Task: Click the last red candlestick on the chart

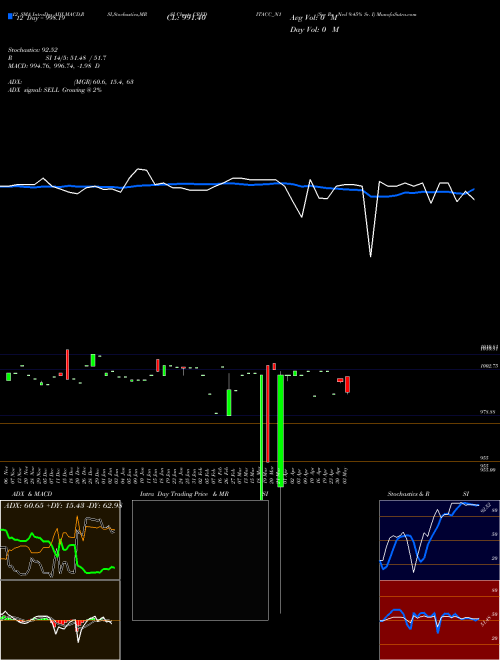Action: click(348, 385)
